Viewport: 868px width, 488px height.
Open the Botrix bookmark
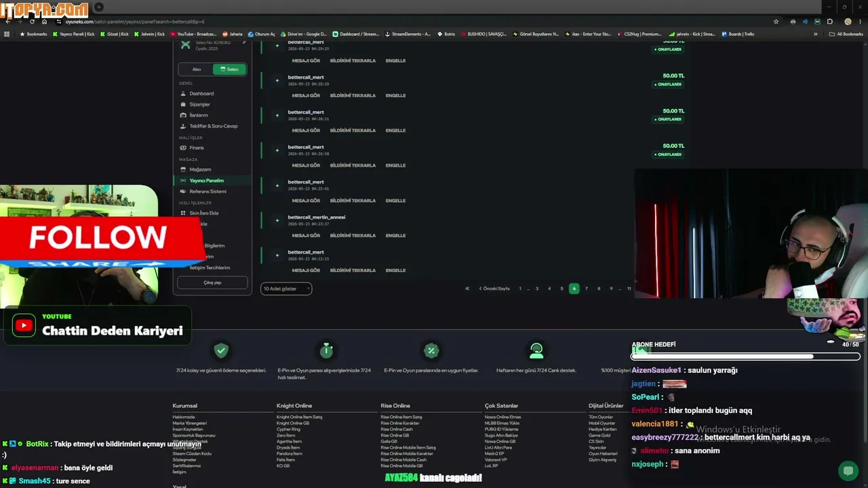[x=447, y=34]
